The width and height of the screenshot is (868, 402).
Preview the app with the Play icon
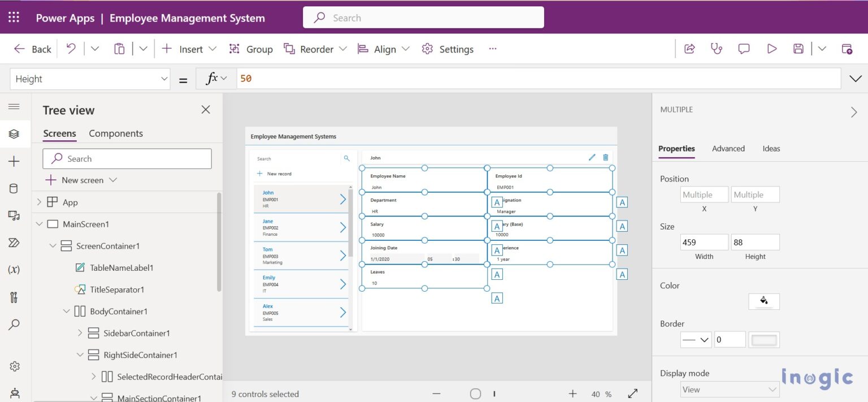pyautogui.click(x=772, y=49)
